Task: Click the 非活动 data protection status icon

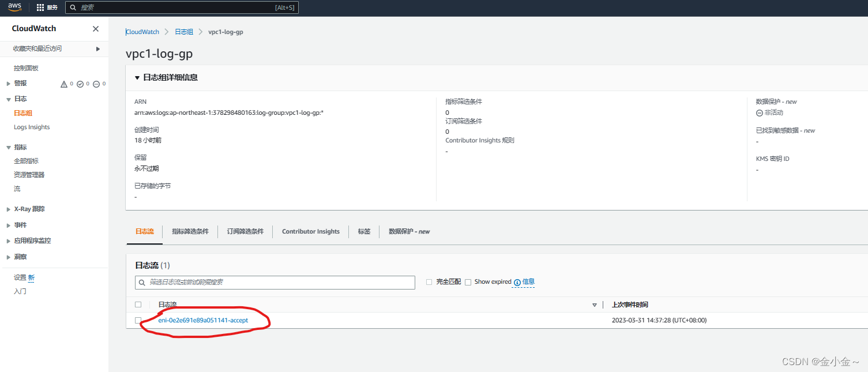Action: coord(760,112)
